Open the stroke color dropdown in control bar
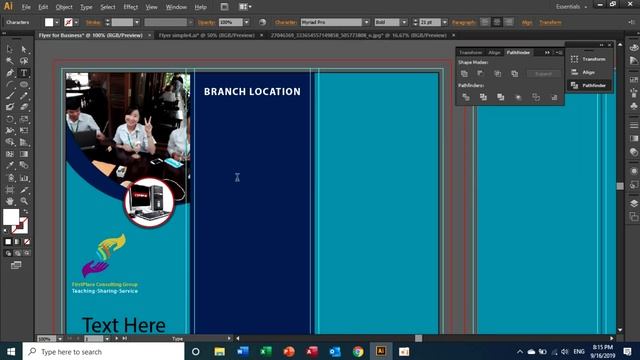The height and width of the screenshot is (360, 640). 76,22
